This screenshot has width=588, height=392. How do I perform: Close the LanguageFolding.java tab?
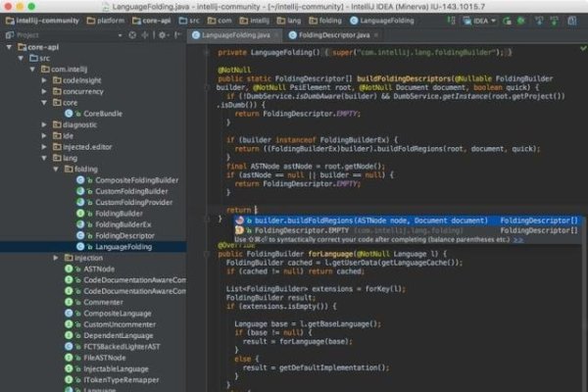click(276, 35)
